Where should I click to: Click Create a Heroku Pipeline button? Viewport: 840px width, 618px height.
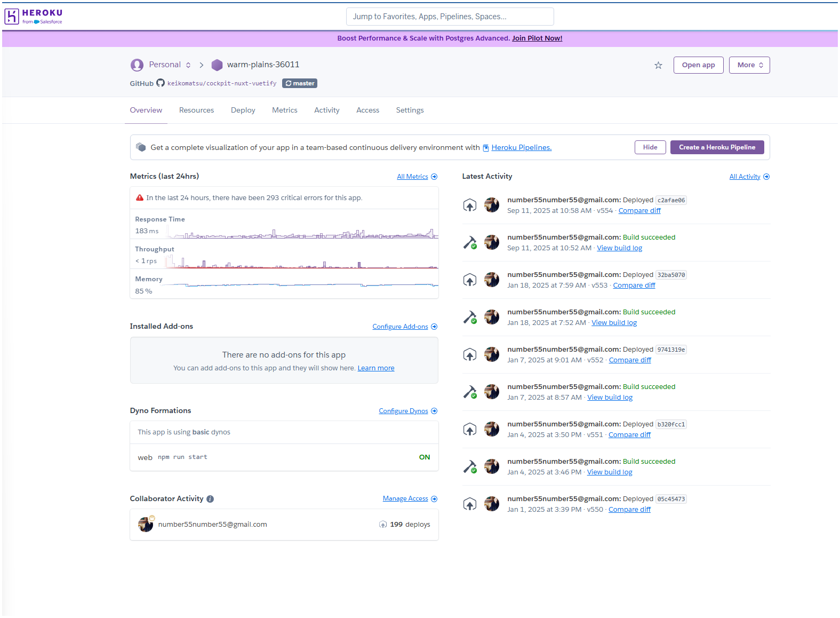pyautogui.click(x=717, y=147)
